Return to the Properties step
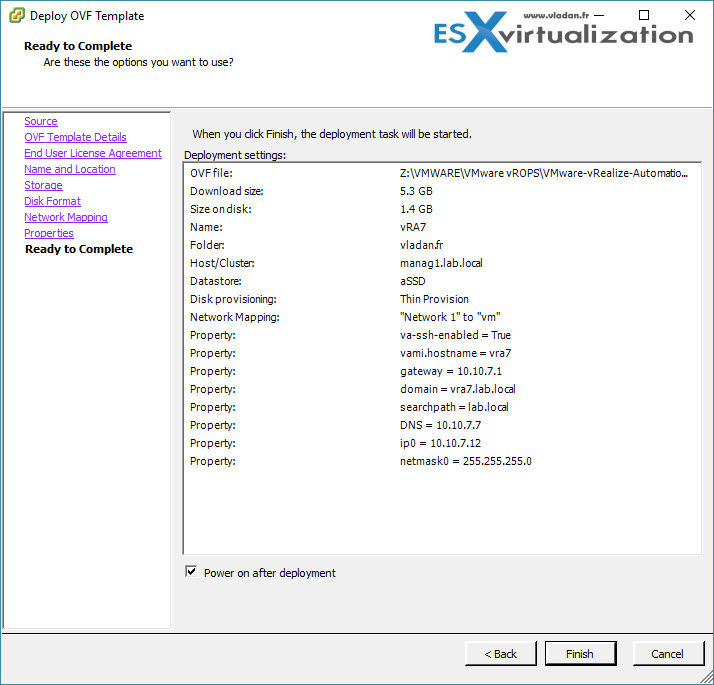 pos(49,233)
